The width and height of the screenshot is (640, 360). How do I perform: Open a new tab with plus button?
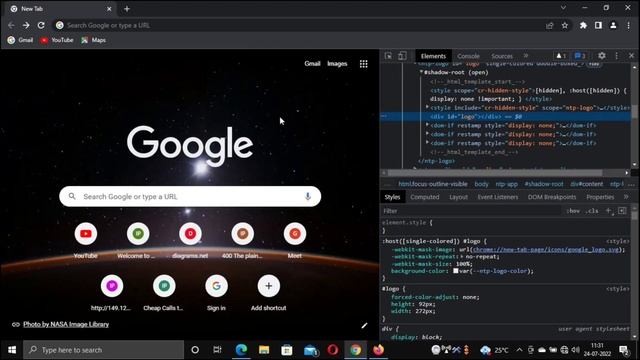tap(127, 9)
